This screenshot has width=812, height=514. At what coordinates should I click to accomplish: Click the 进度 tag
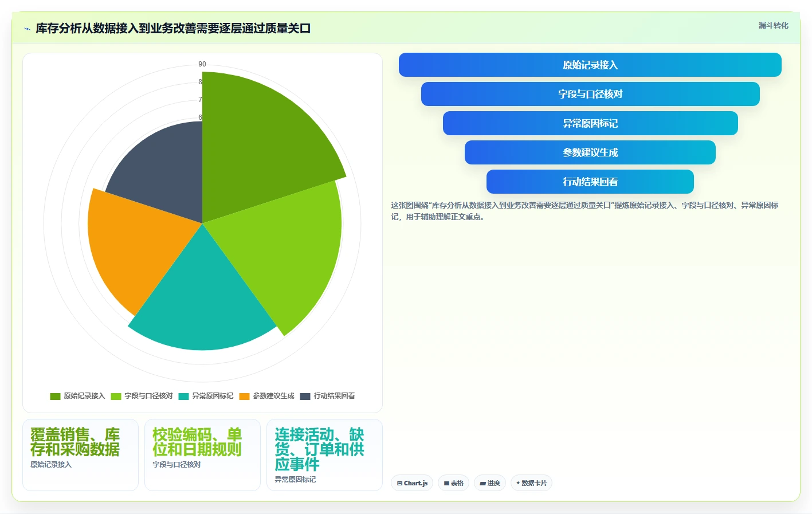tap(489, 483)
